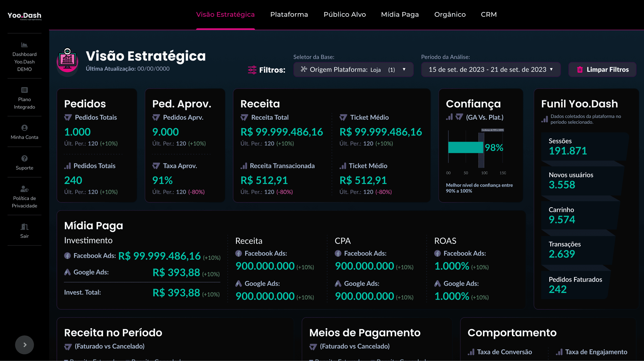Click the Facebook icon under Investimento

pyautogui.click(x=67, y=256)
